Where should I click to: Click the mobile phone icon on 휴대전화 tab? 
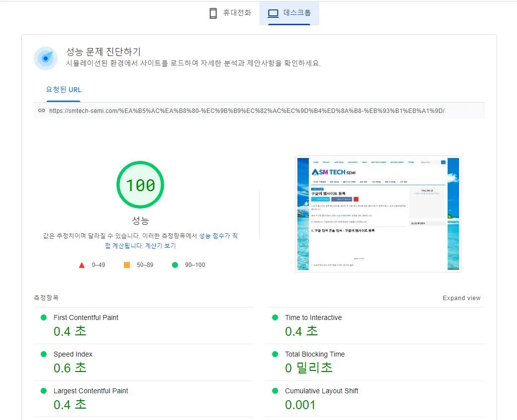click(213, 12)
